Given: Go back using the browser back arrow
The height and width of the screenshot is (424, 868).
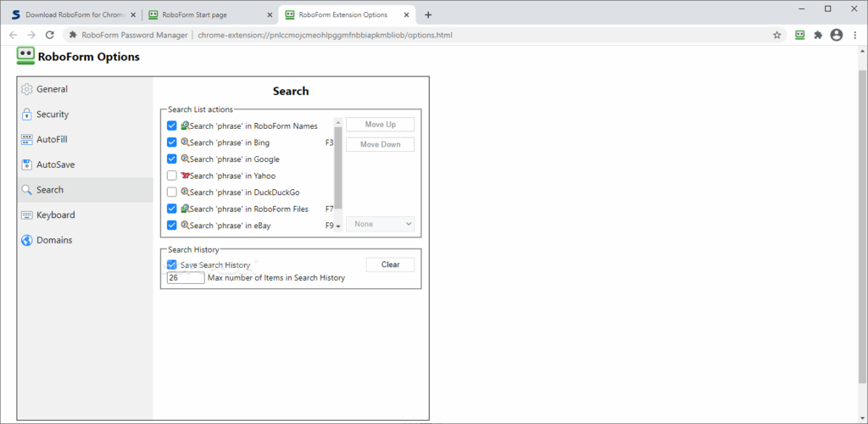Looking at the screenshot, I should pos(14,35).
